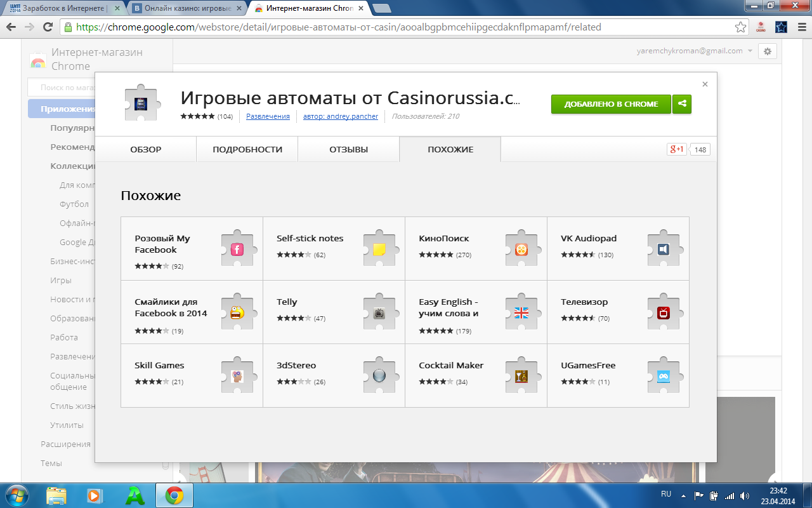The width and height of the screenshot is (812, 508).
Task: Open the Cocktail Maker icon
Action: (x=521, y=376)
